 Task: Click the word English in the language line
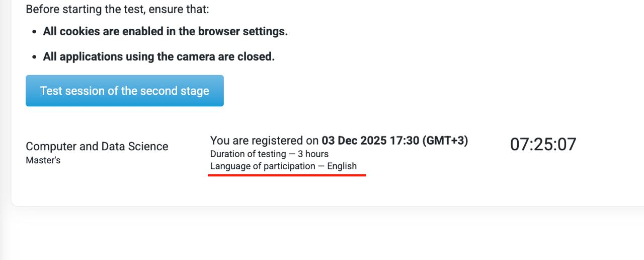click(342, 166)
